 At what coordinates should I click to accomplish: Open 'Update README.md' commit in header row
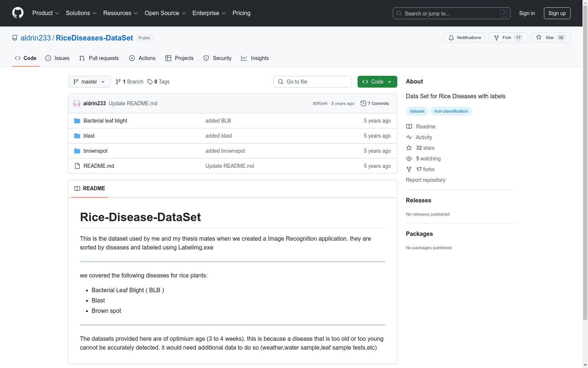[x=133, y=103]
